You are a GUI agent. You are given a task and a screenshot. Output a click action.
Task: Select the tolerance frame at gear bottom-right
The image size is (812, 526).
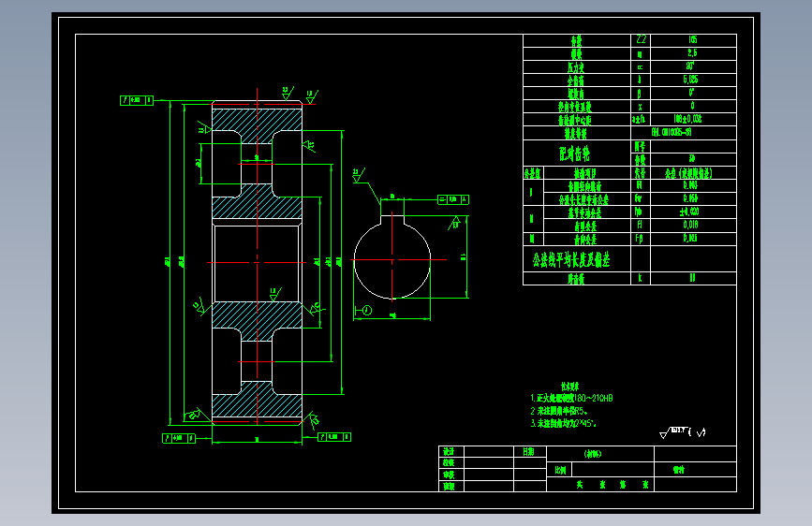click(334, 437)
